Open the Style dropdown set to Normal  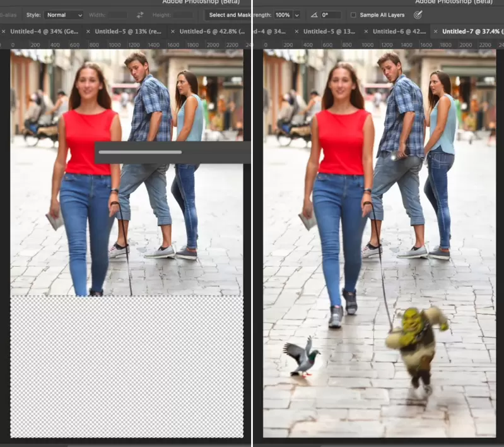[64, 15]
